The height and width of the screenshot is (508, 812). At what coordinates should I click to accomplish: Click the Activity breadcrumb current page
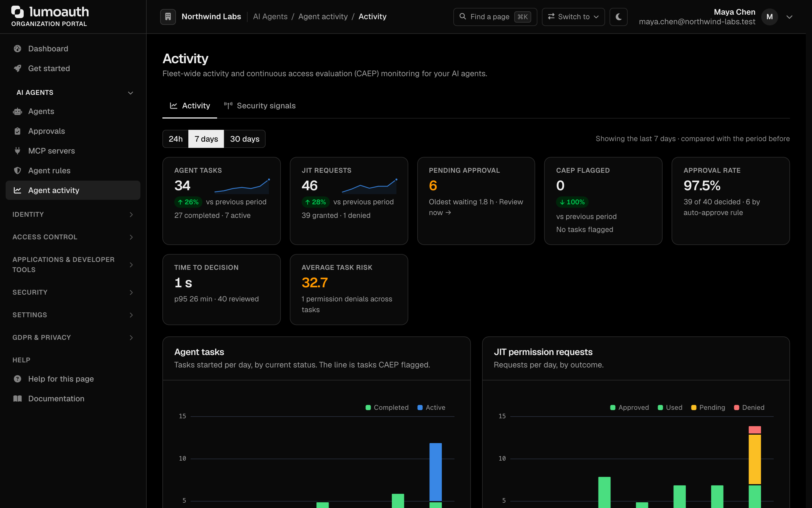click(x=372, y=16)
